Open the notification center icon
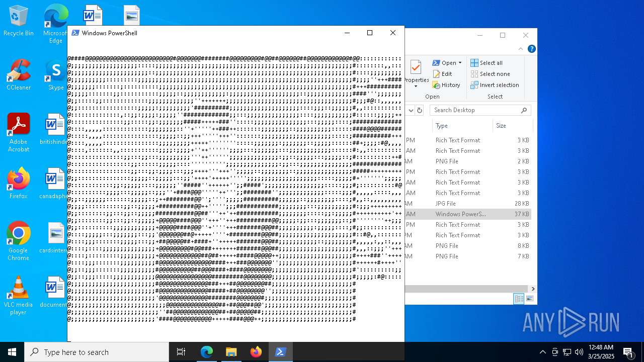 pos(628,352)
